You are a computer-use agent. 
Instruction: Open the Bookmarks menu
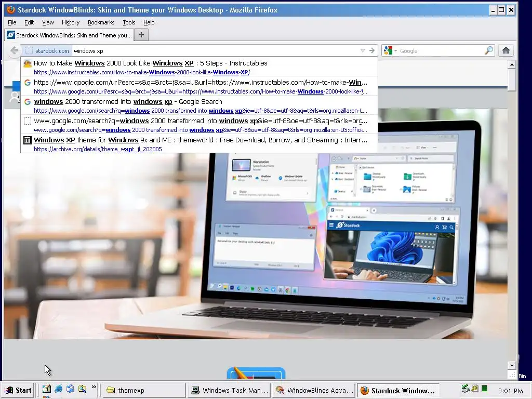pos(101,22)
